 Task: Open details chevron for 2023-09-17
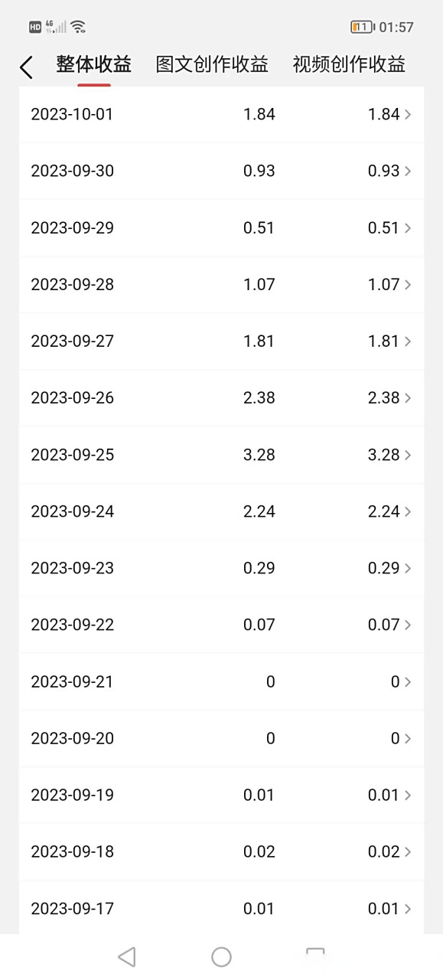[x=408, y=909]
